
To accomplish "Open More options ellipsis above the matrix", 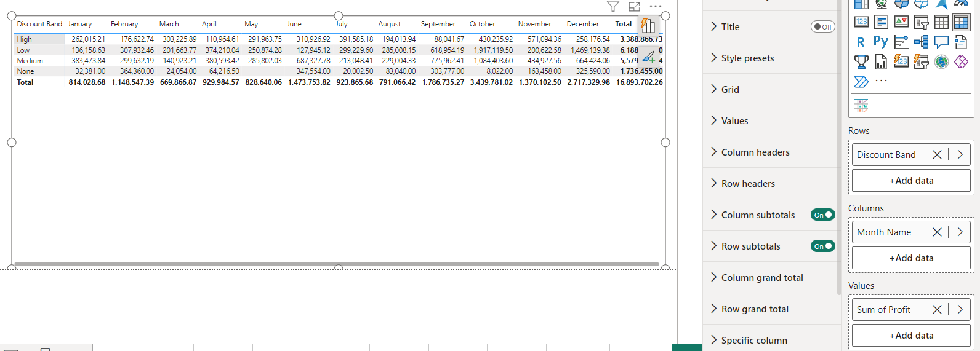I will point(656,6).
